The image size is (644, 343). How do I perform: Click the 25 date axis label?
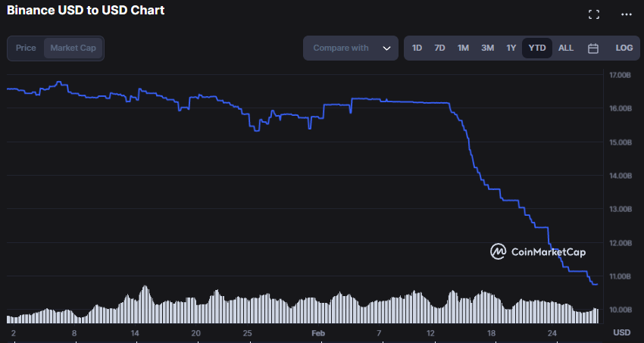pos(248,332)
